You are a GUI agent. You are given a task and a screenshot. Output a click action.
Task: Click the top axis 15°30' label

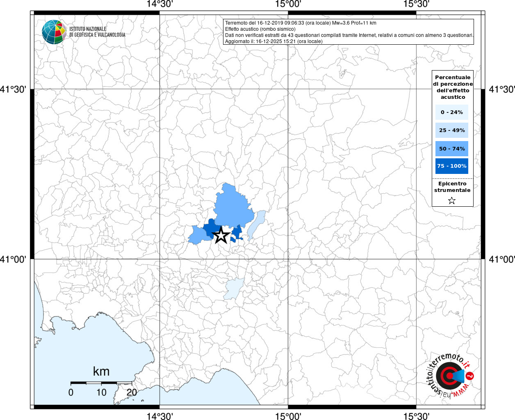pos(416,4)
